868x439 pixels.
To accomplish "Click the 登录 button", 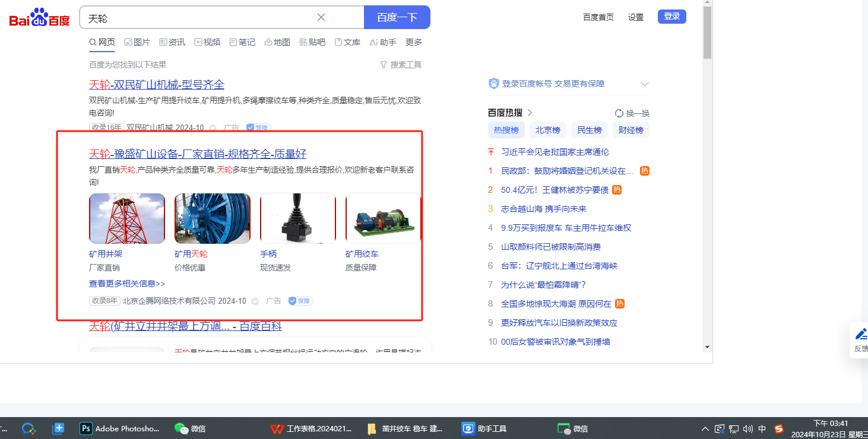I will point(672,17).
